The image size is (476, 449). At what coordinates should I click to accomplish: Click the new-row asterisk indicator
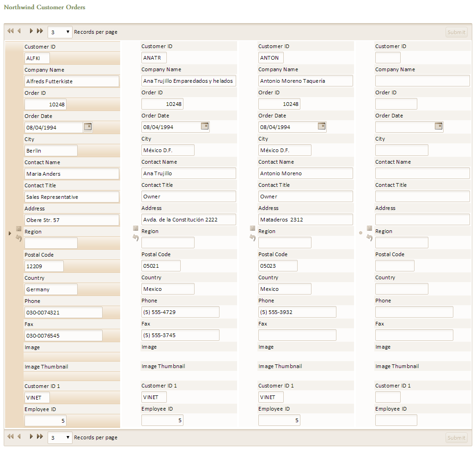[360, 233]
